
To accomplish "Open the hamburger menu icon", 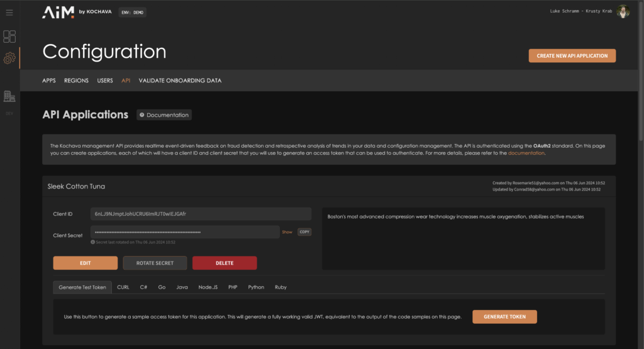I will (x=9, y=13).
